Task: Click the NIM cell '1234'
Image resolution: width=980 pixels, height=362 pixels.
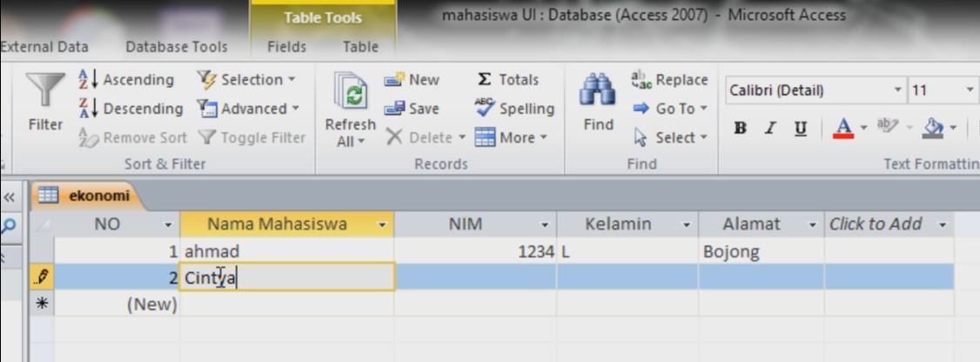Action: point(475,251)
